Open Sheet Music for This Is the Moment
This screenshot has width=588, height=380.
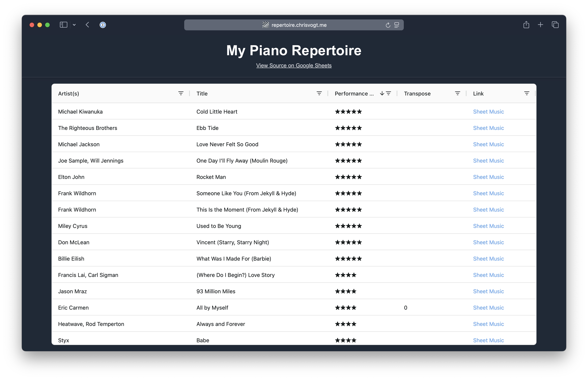click(488, 209)
